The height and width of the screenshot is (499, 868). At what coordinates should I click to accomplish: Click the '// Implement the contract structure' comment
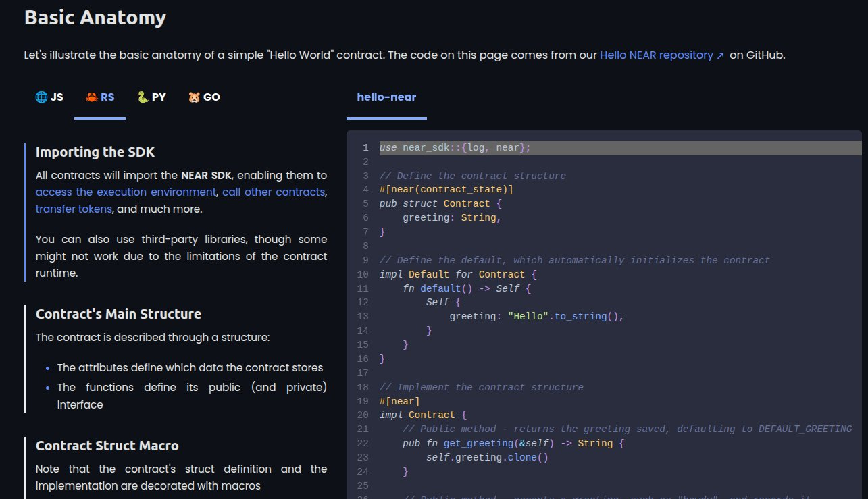click(482, 387)
